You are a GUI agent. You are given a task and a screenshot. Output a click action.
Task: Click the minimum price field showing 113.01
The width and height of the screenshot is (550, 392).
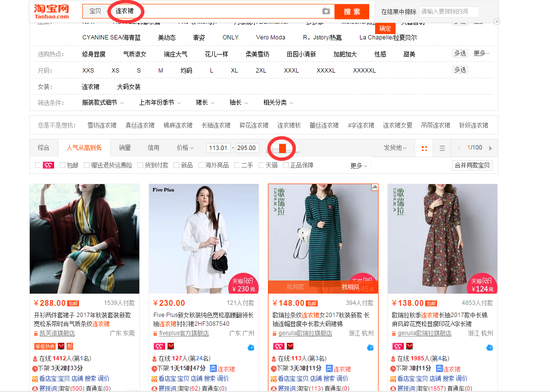(218, 148)
